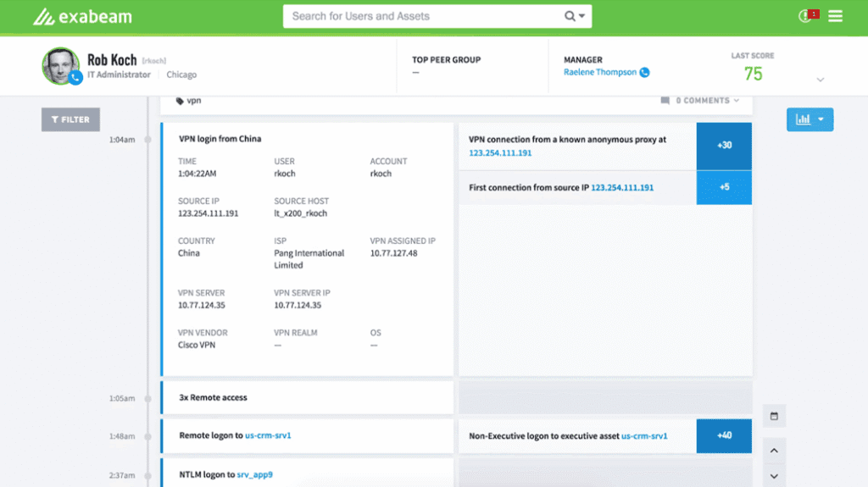Click the VPN server IP 10.77.124.35 value
This screenshot has height=487, width=868.
pyautogui.click(x=298, y=306)
